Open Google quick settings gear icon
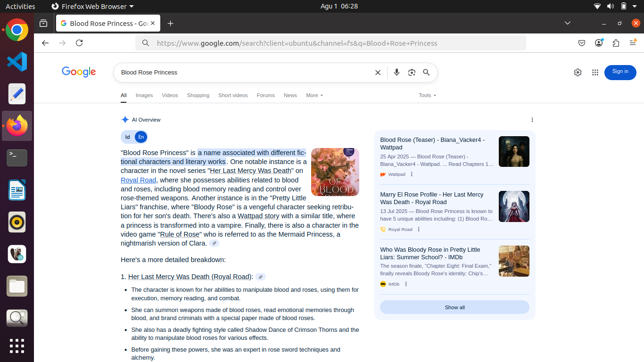The image size is (644, 362). (578, 73)
